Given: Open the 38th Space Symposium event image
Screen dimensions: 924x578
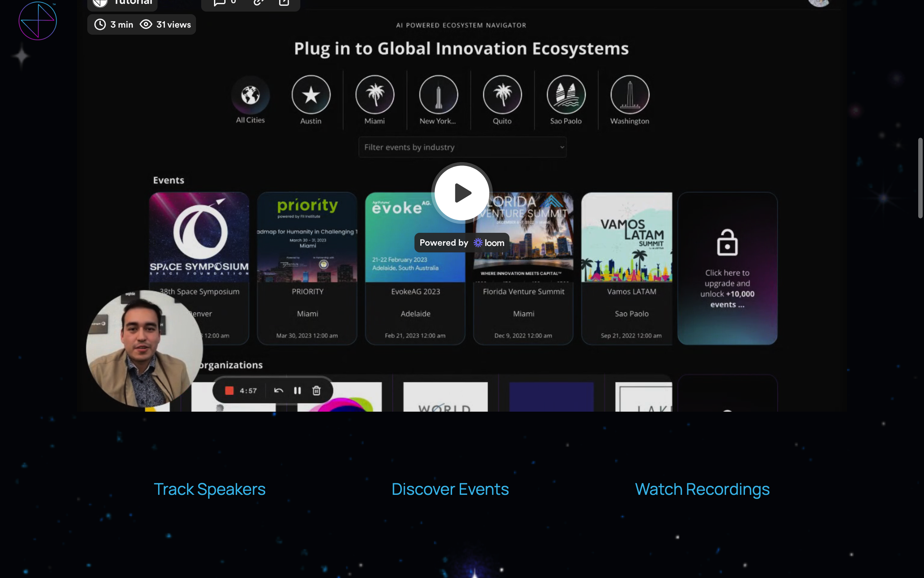Looking at the screenshot, I should point(199,237).
